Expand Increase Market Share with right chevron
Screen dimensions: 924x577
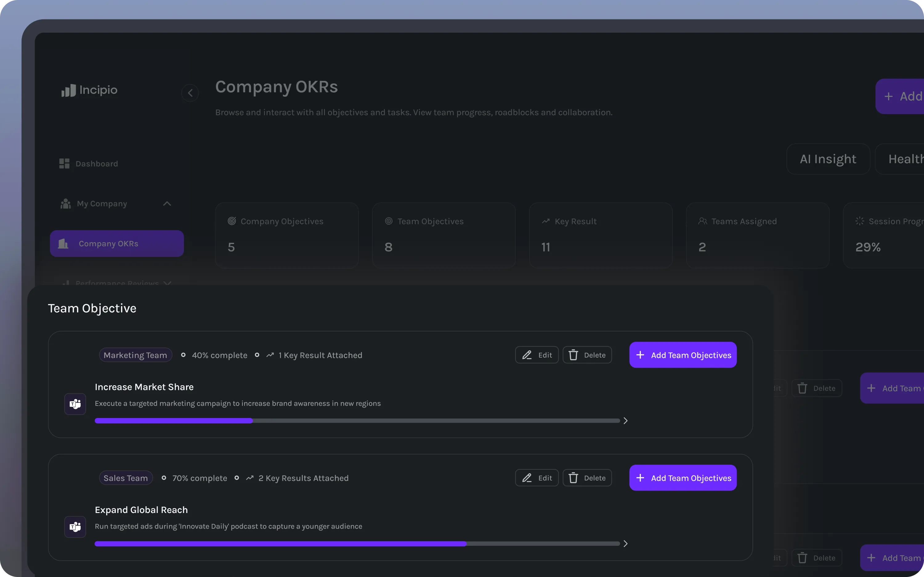click(626, 421)
